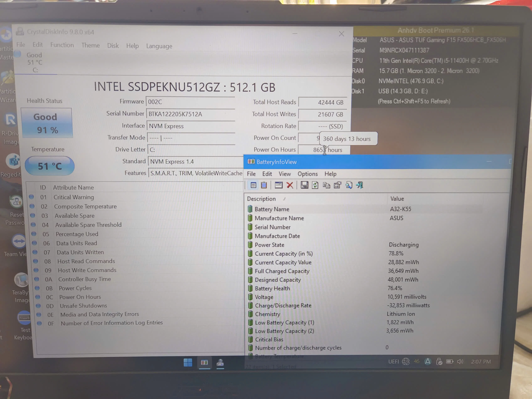
Task: Click the Good 91 % health status button
Action: 47,123
